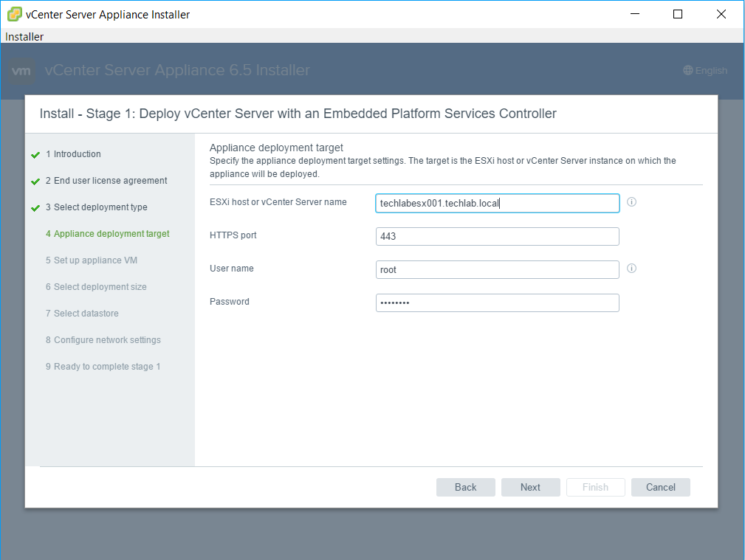Click the green checkmark next to Introduction

(x=35, y=155)
